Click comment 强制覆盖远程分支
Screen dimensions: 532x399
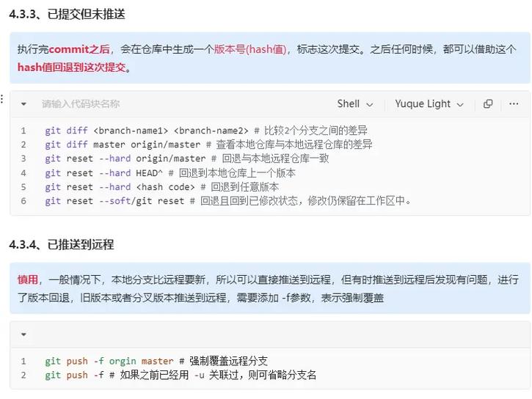[x=228, y=361]
